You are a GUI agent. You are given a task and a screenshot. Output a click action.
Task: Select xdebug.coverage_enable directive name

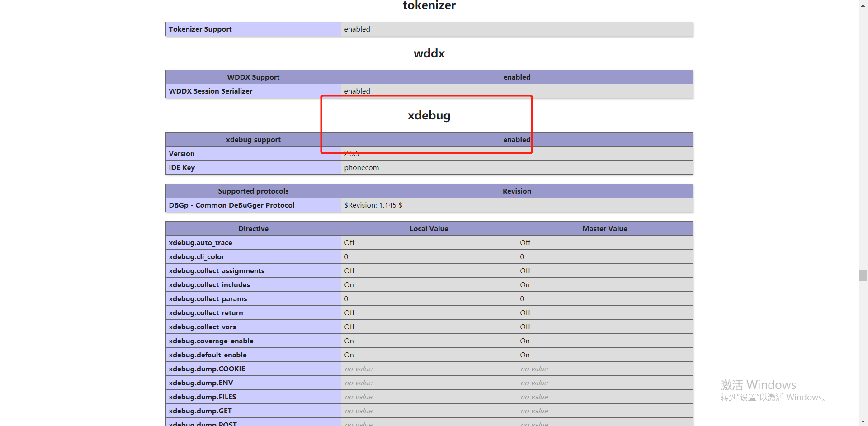click(211, 341)
